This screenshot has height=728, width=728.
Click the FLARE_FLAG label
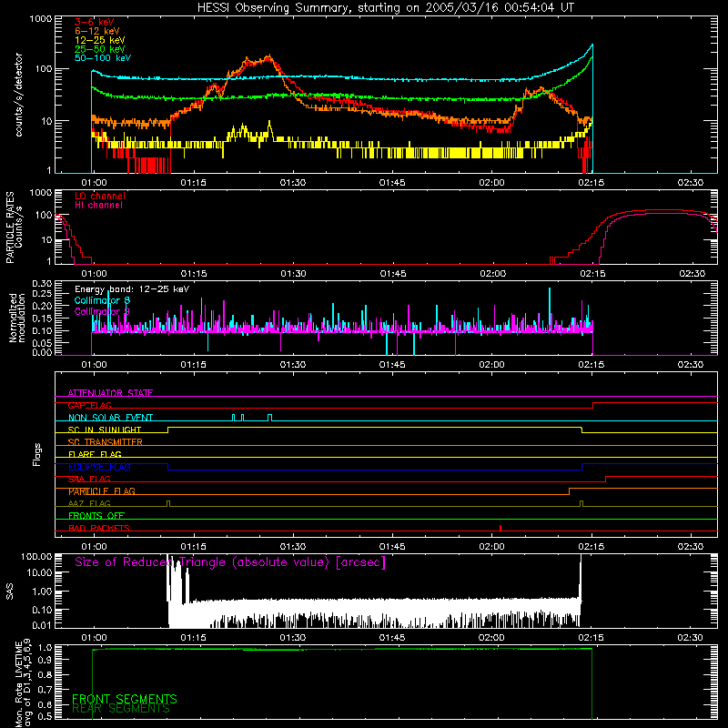(95, 454)
